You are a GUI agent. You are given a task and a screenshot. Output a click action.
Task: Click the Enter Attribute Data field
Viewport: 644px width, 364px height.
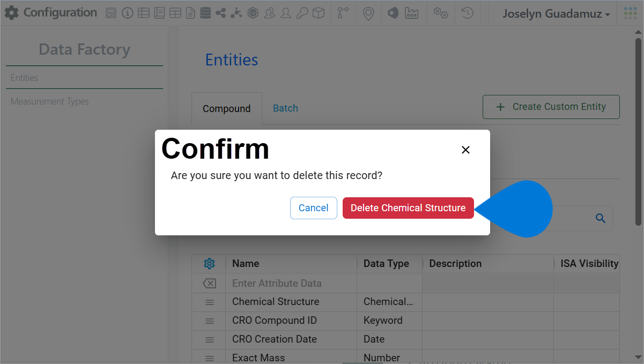click(291, 283)
